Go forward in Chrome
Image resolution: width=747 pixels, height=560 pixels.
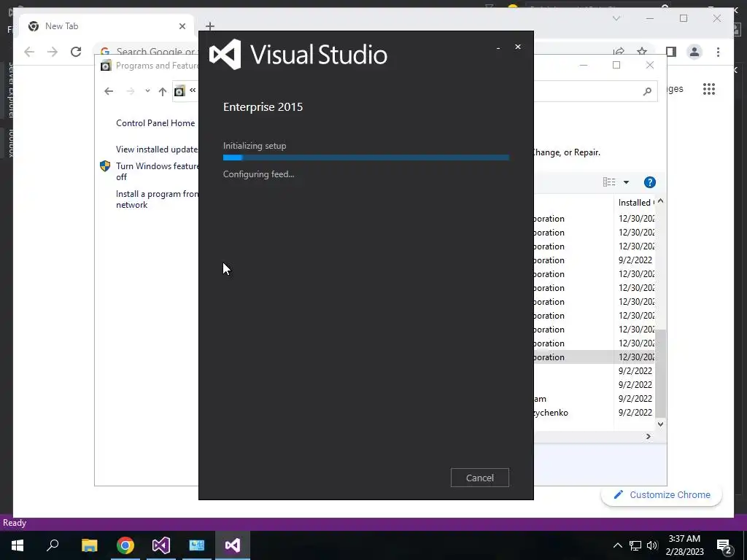pyautogui.click(x=53, y=52)
